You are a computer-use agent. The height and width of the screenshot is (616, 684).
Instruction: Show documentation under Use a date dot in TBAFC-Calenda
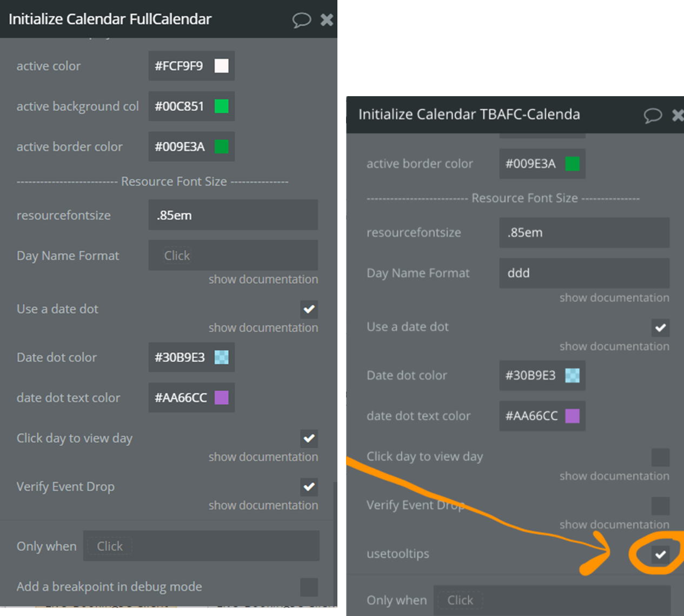614,346
